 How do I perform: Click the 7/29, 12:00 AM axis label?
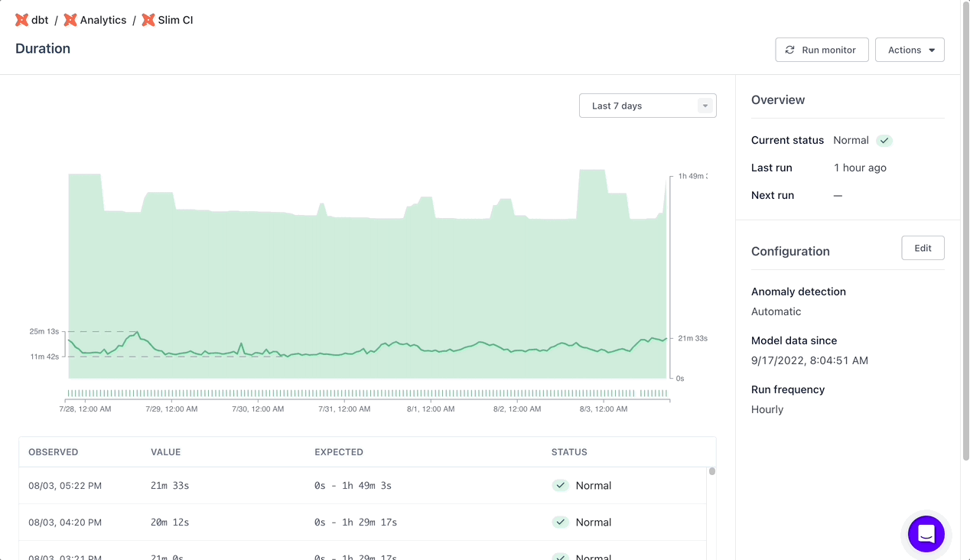click(171, 409)
